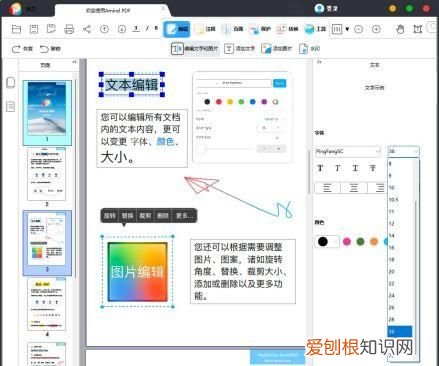Switch to the 编辑 (Edit) tab
Screen dimensions: 439x366
click(x=177, y=29)
